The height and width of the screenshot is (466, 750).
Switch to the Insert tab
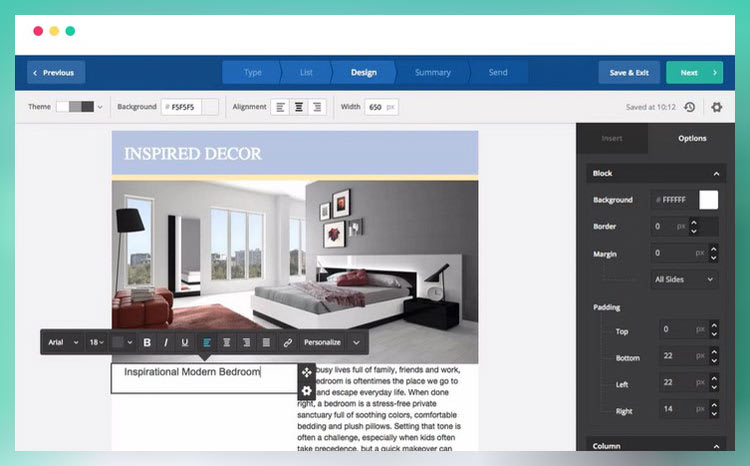tap(612, 138)
